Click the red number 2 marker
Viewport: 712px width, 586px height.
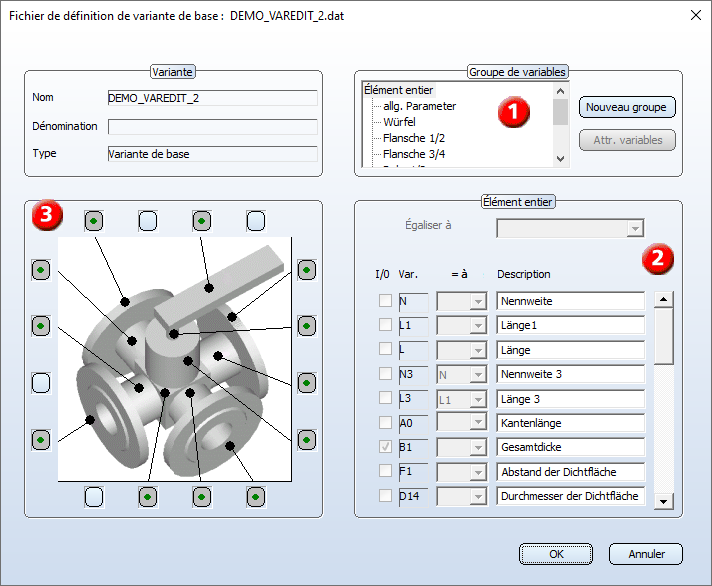(656, 259)
